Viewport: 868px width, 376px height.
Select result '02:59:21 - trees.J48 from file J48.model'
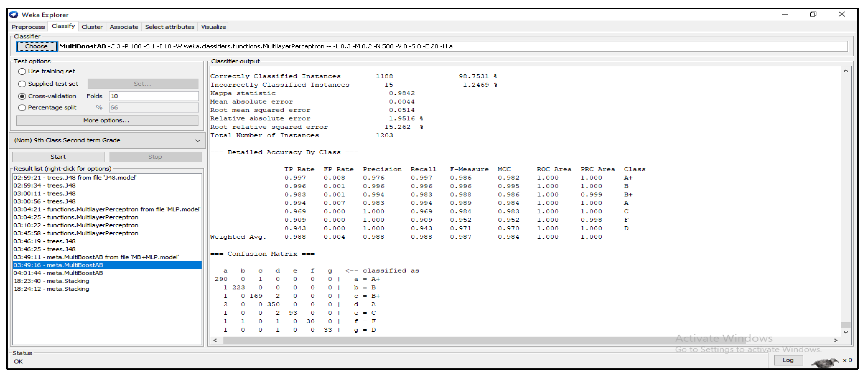(x=107, y=178)
